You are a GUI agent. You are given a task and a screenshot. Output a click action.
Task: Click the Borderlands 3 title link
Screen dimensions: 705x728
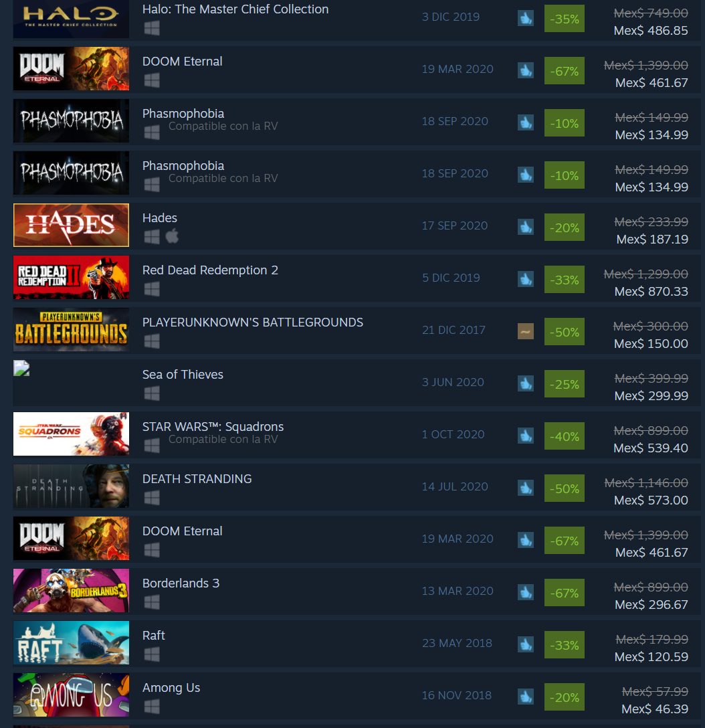click(181, 583)
